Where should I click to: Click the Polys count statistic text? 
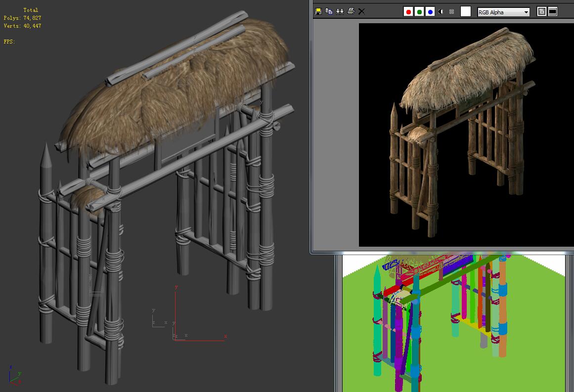(22, 18)
